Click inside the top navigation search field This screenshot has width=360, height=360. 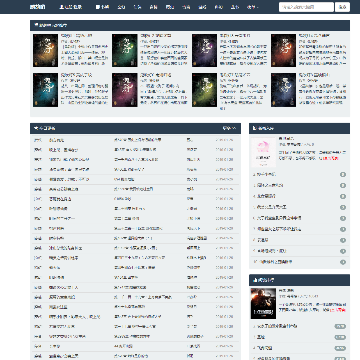(306, 7)
